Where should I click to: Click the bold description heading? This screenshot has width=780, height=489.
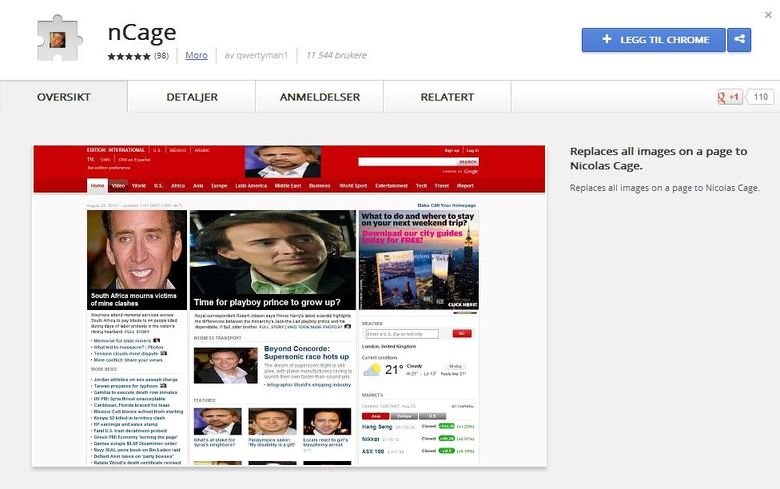659,158
